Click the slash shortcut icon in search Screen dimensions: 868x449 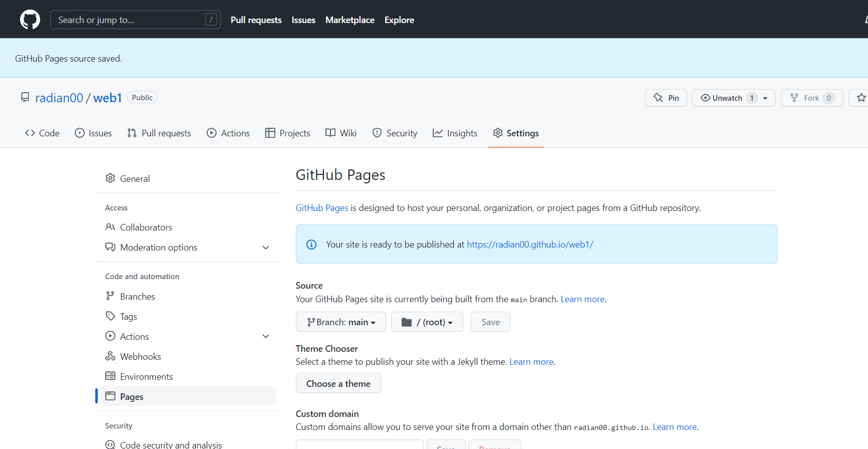pos(211,20)
